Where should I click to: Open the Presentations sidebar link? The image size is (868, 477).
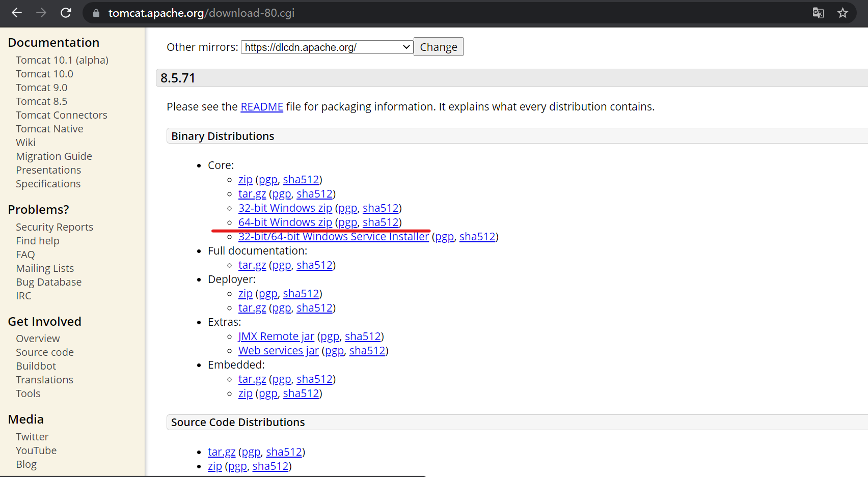48,170
